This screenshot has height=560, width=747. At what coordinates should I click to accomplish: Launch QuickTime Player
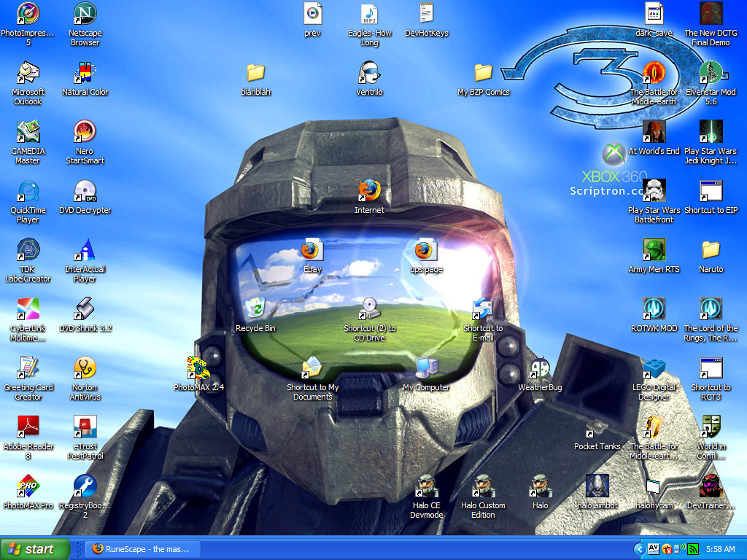(28, 191)
